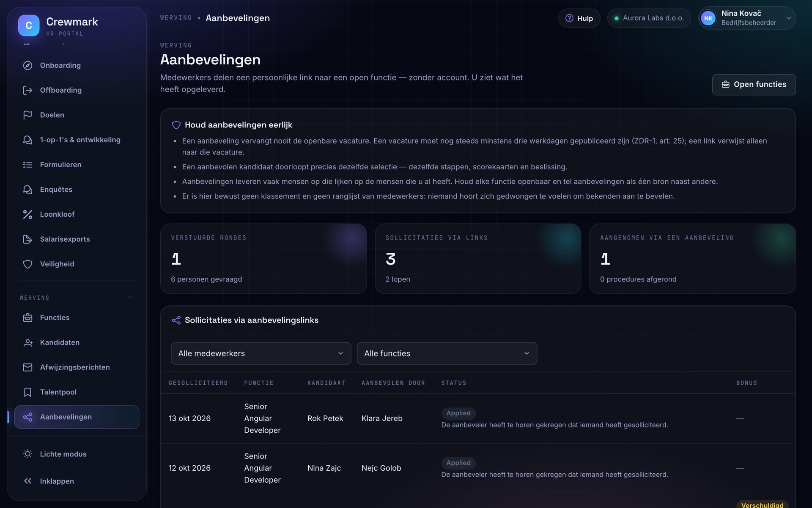Image resolution: width=812 pixels, height=508 pixels.
Task: Click the Aanbevelingen share icon in sidebar
Action: click(x=27, y=417)
